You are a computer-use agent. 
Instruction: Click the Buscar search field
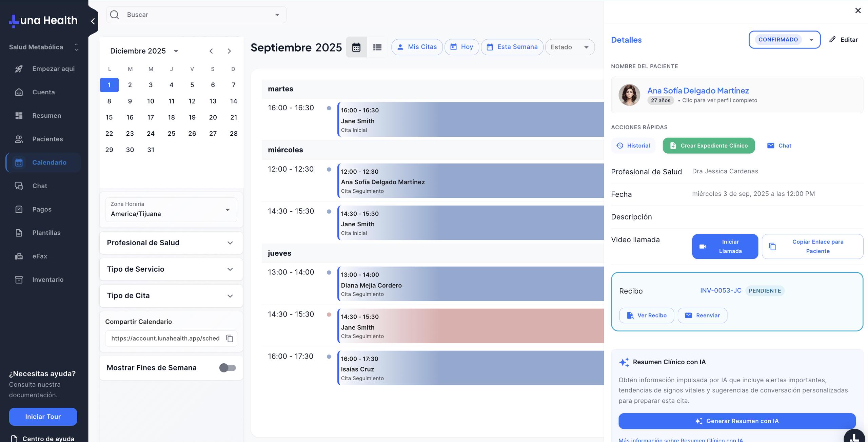coord(197,15)
